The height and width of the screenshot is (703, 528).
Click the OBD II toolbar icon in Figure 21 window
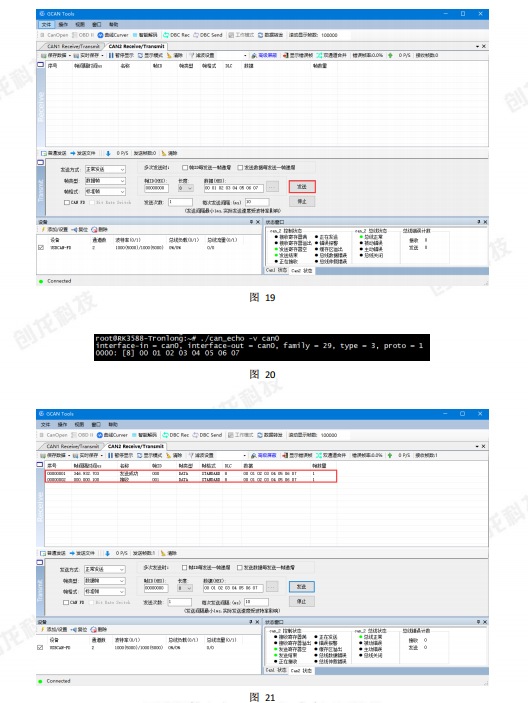74,435
